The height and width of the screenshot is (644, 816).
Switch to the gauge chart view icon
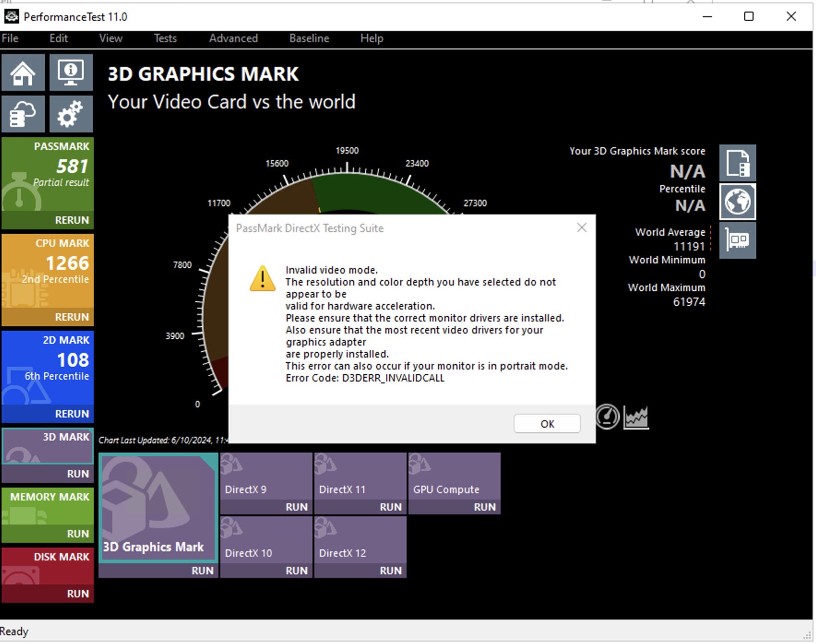click(x=607, y=417)
